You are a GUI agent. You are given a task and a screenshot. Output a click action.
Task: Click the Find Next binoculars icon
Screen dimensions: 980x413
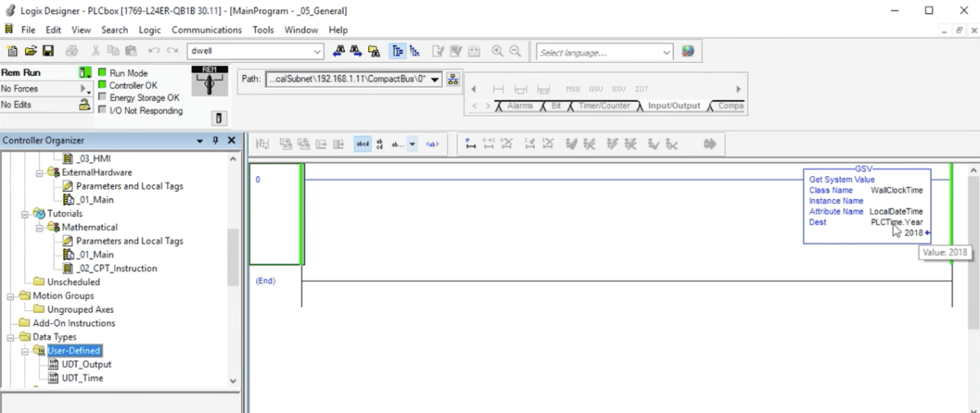click(x=356, y=51)
